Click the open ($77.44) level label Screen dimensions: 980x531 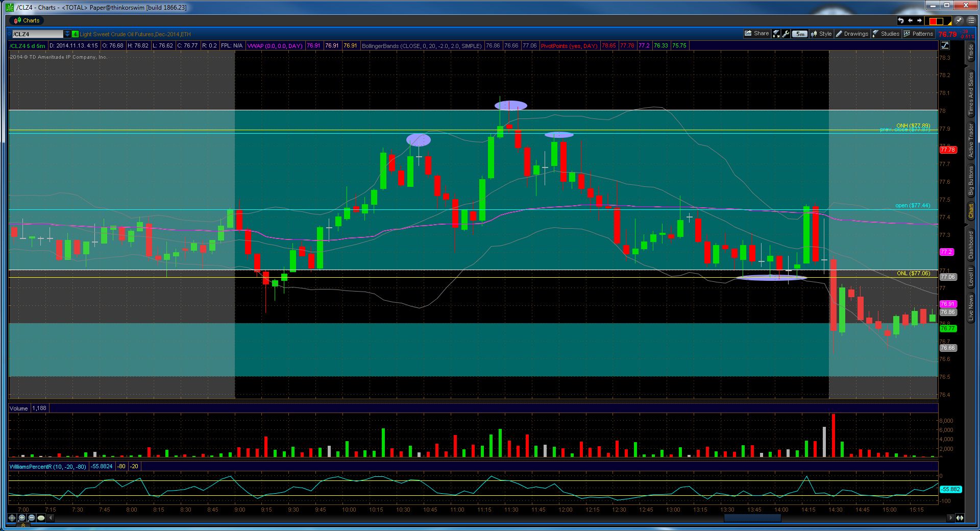[913, 205]
